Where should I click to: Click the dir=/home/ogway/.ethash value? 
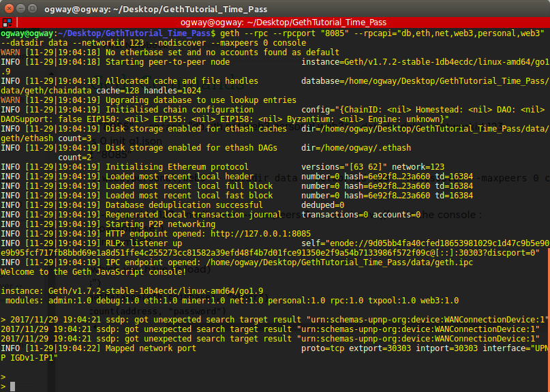pyautogui.click(x=356, y=148)
